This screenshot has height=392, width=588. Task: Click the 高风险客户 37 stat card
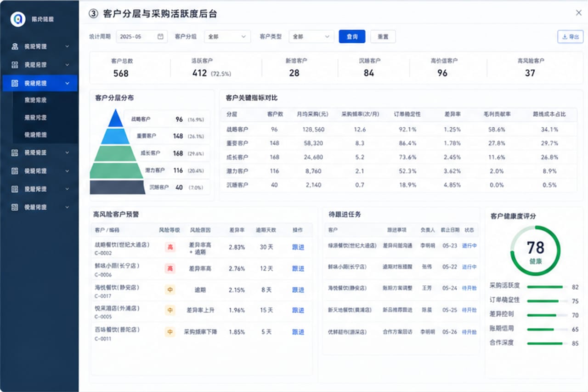[x=531, y=68]
